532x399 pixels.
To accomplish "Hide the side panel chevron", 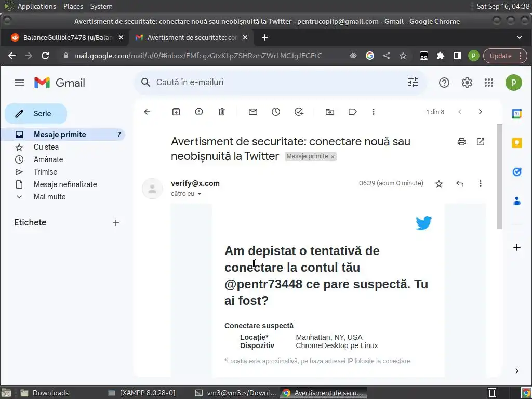I will (517, 371).
